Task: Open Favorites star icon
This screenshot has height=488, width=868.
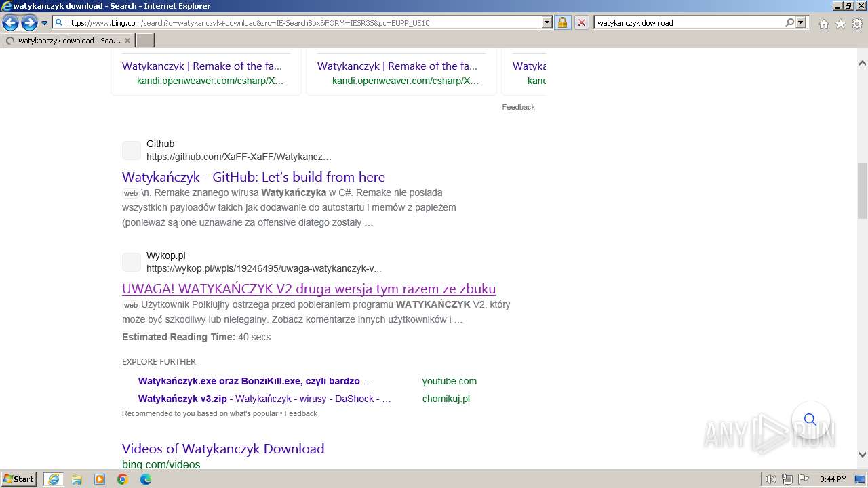Action: 840,24
